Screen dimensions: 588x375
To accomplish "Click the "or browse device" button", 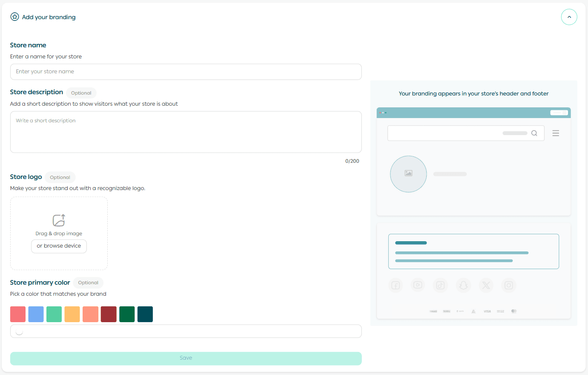I will point(59,246).
